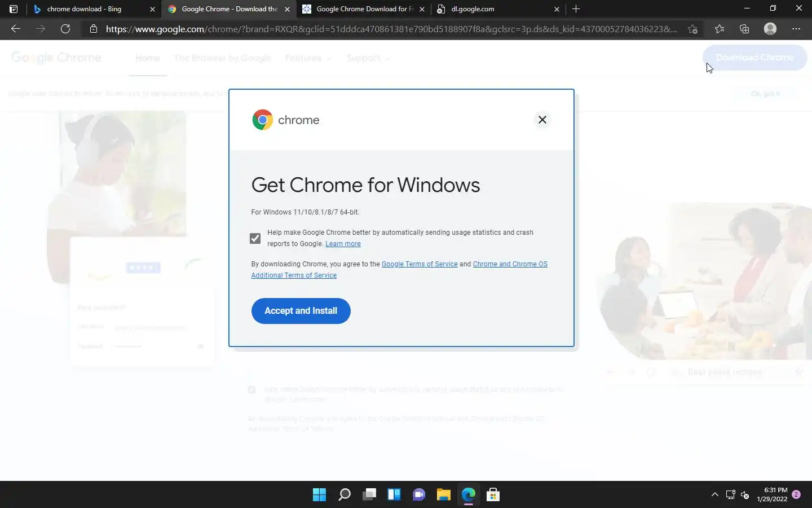Screen dimensions: 812x508
Task: Open the network status tray icon
Action: click(731, 495)
